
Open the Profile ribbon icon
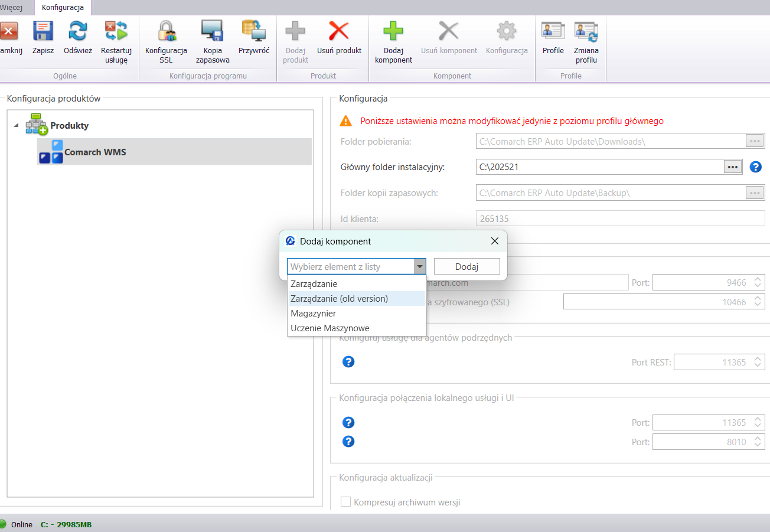553,31
